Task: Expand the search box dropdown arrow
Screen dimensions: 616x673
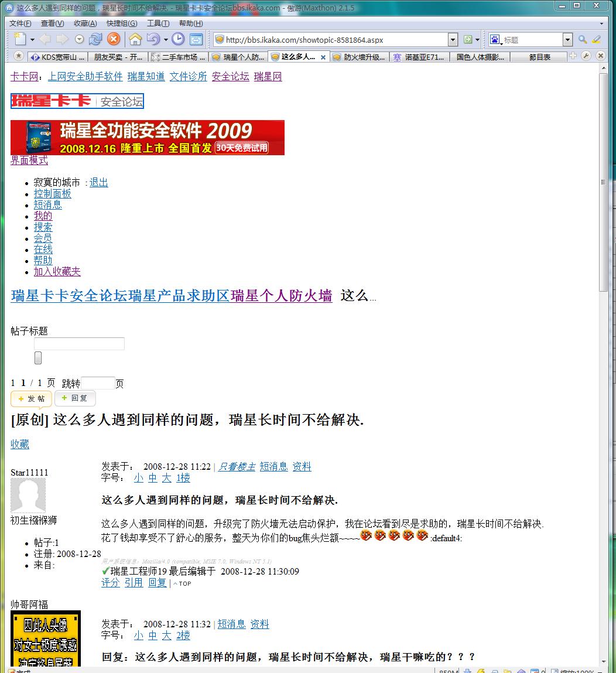Action: click(x=567, y=40)
